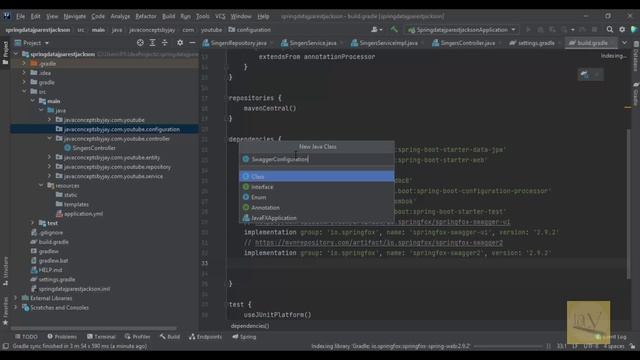Collapse the resources folder
640x360 pixels.
click(41, 185)
